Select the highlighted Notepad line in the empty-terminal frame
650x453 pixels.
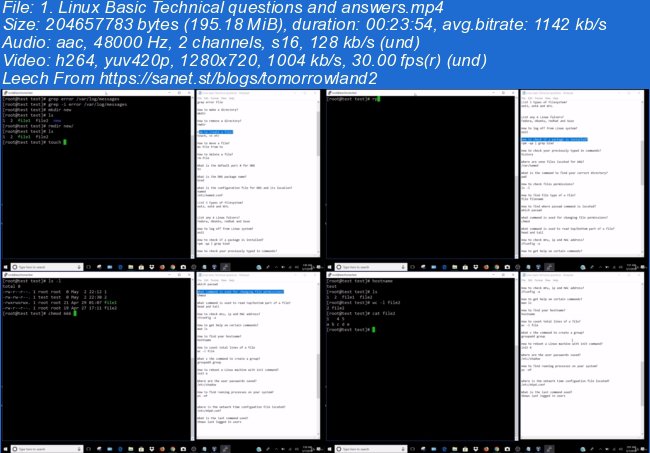(554, 139)
